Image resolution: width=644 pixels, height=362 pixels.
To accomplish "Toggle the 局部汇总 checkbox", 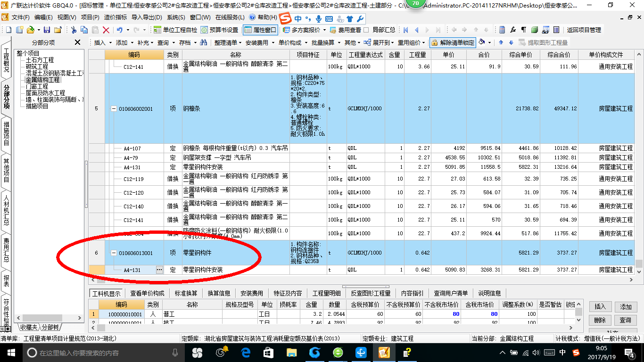I will click(x=366, y=30).
